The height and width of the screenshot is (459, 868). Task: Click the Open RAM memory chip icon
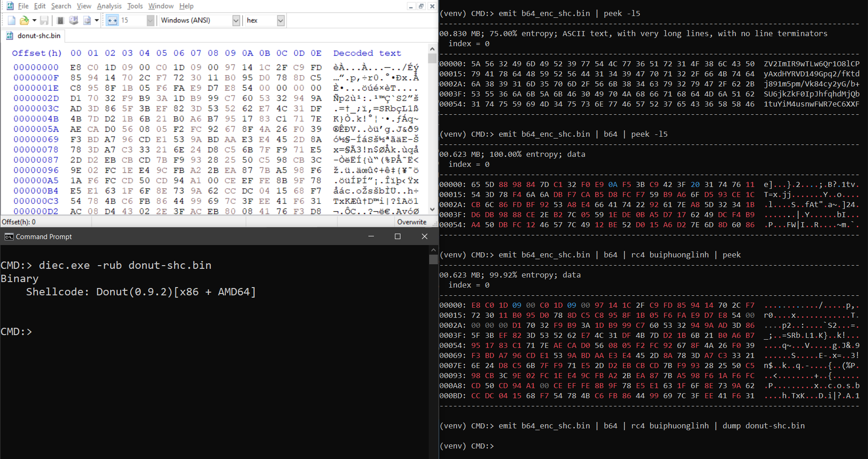(60, 20)
